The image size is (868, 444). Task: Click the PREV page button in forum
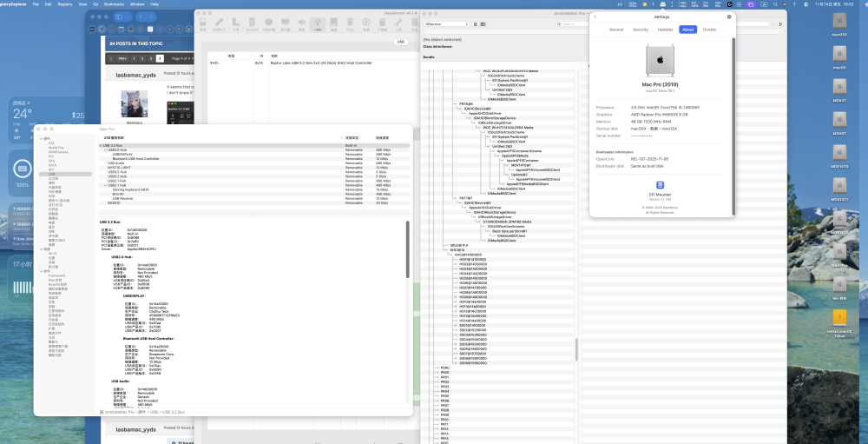(x=122, y=58)
